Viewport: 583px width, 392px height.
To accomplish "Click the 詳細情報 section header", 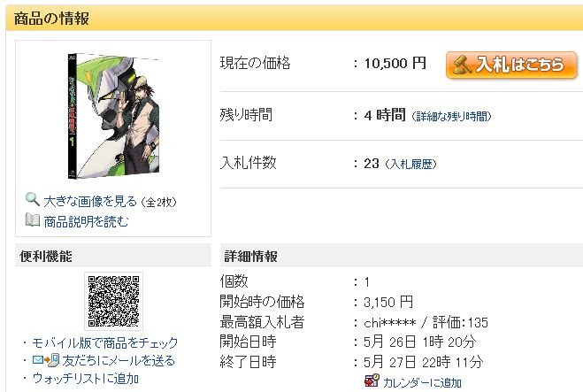I will (x=402, y=256).
